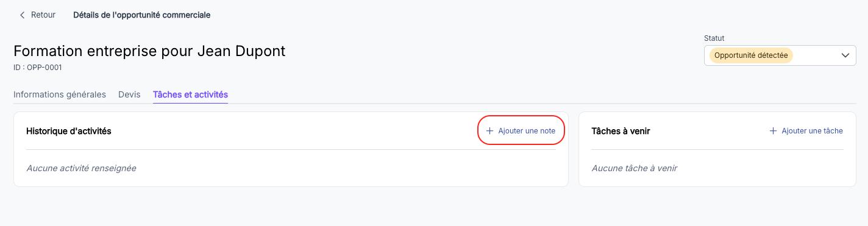Click the back chevron arrow icon

coord(23,15)
